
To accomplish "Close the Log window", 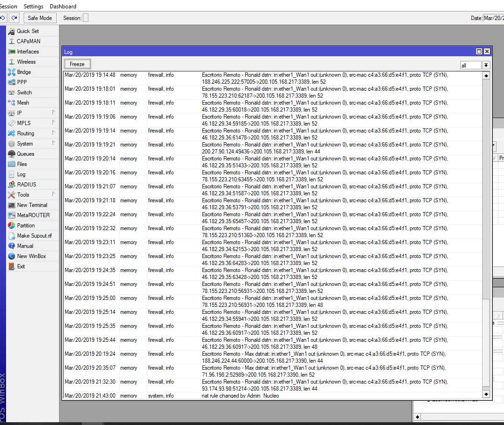I will coord(487,52).
